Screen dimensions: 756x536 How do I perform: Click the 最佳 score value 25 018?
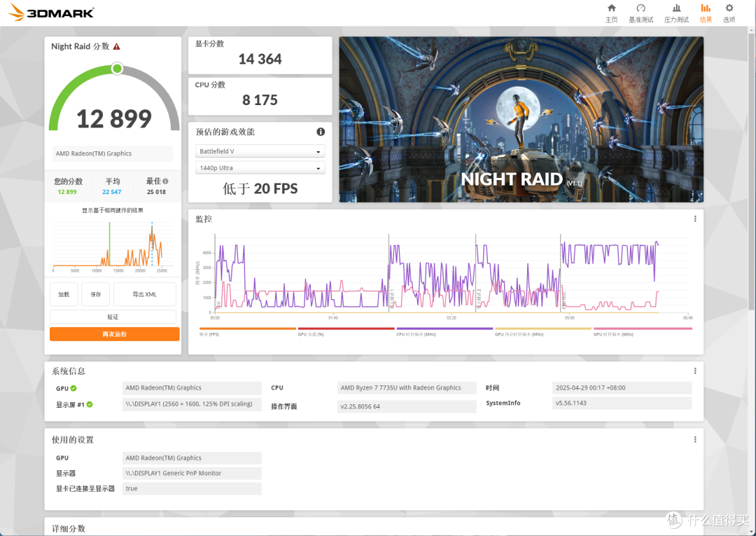pos(156,192)
